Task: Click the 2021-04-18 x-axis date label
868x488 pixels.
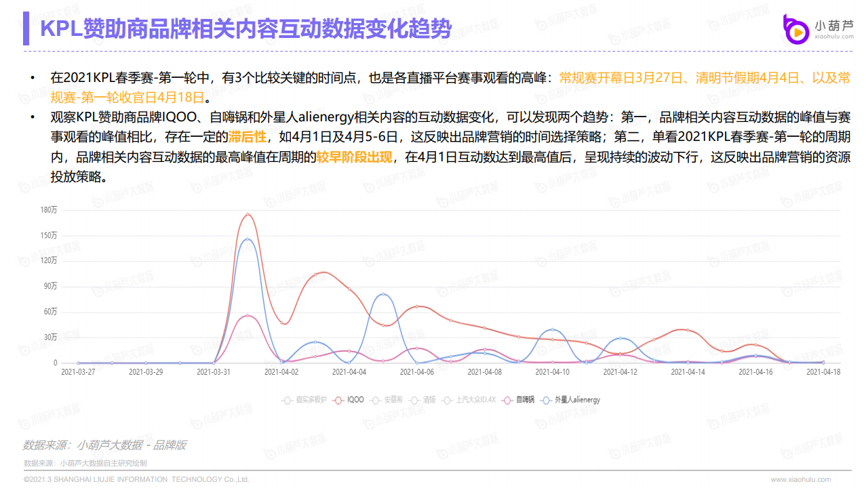Action: pyautogui.click(x=823, y=372)
